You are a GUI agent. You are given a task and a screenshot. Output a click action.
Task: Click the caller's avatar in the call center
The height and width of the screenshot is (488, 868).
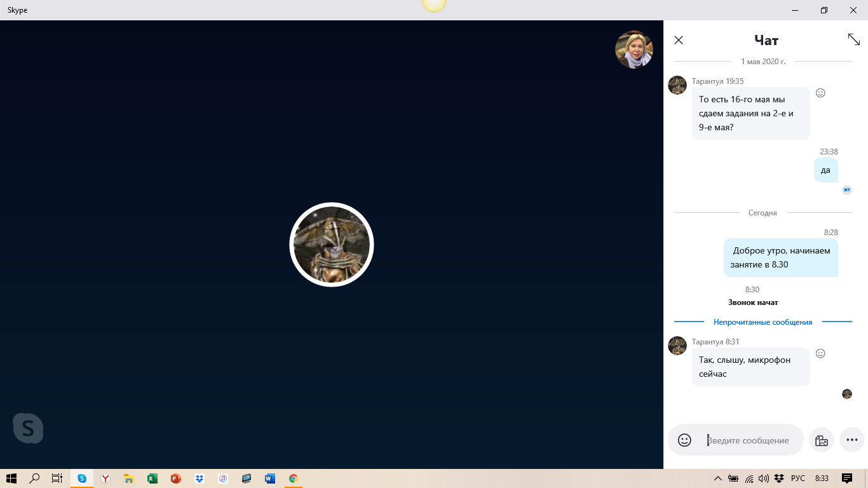click(x=332, y=245)
